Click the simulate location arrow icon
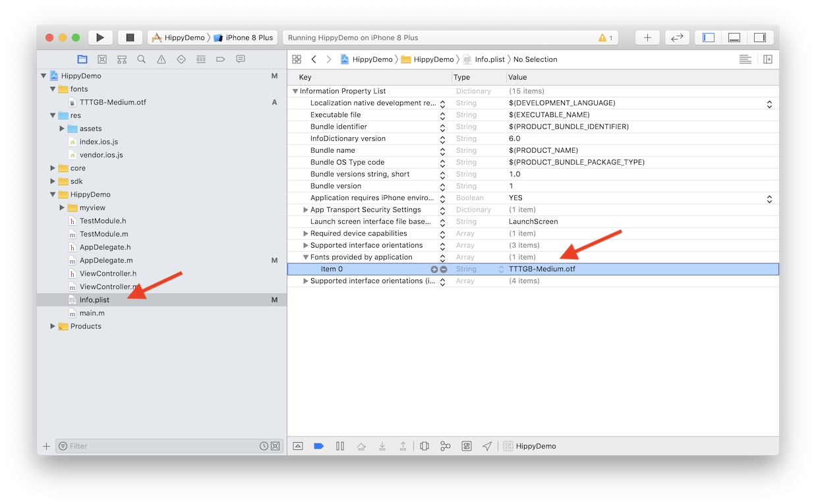This screenshot has height=504, width=816. [487, 446]
